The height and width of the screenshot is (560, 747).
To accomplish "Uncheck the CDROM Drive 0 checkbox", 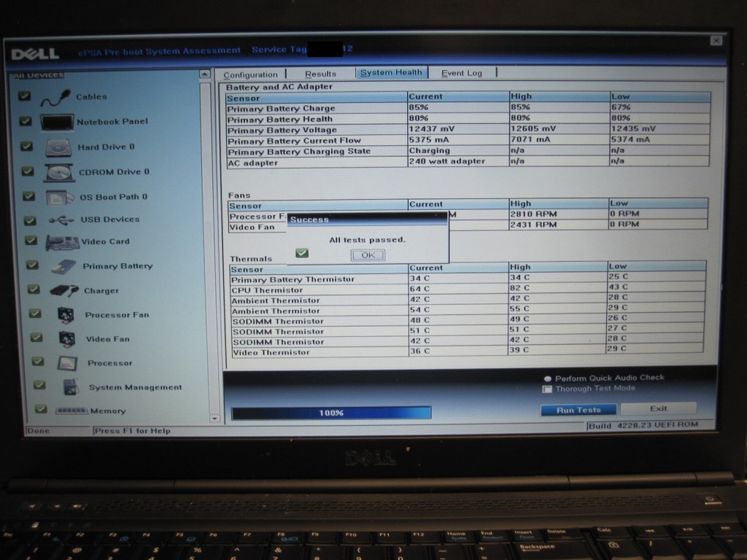I will [28, 171].
